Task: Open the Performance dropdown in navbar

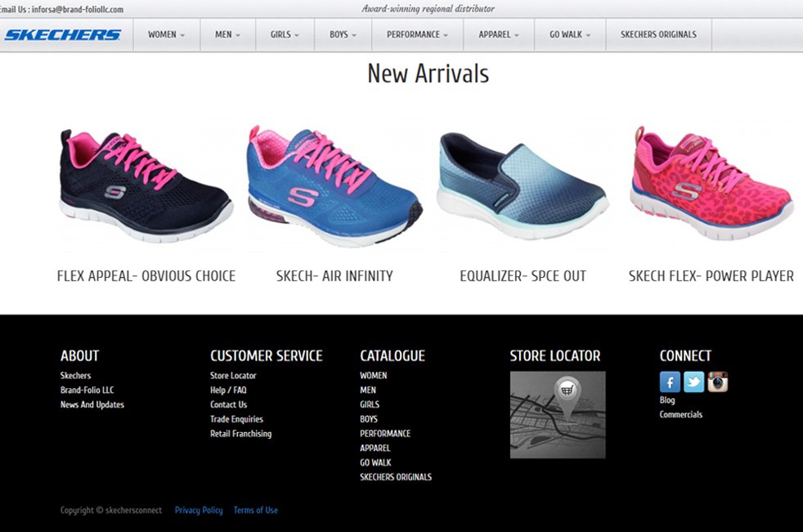Action: tap(417, 35)
